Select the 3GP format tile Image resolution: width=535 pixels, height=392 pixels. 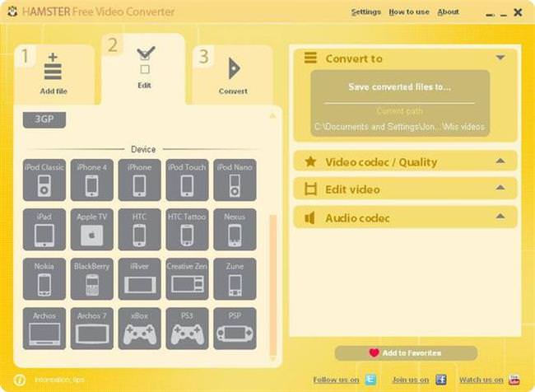click(44, 119)
